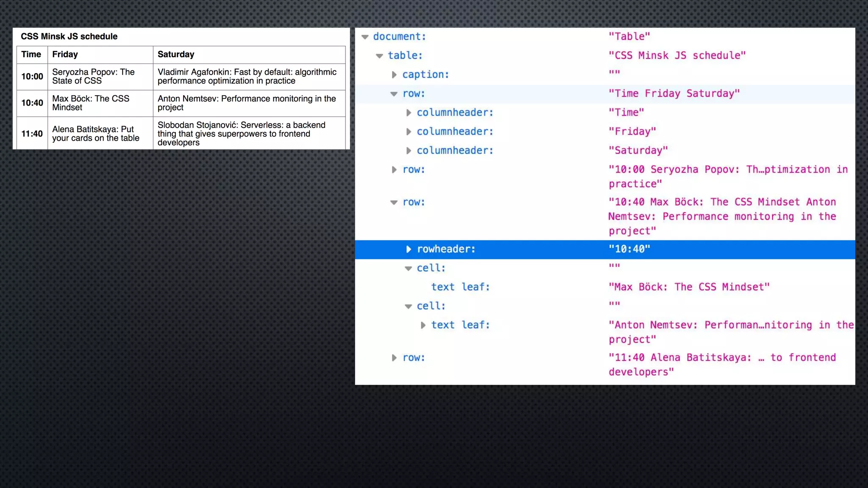This screenshot has height=488, width=868.
Task: Collapse the 10:40 Max Böck row
Action: pyautogui.click(x=394, y=202)
